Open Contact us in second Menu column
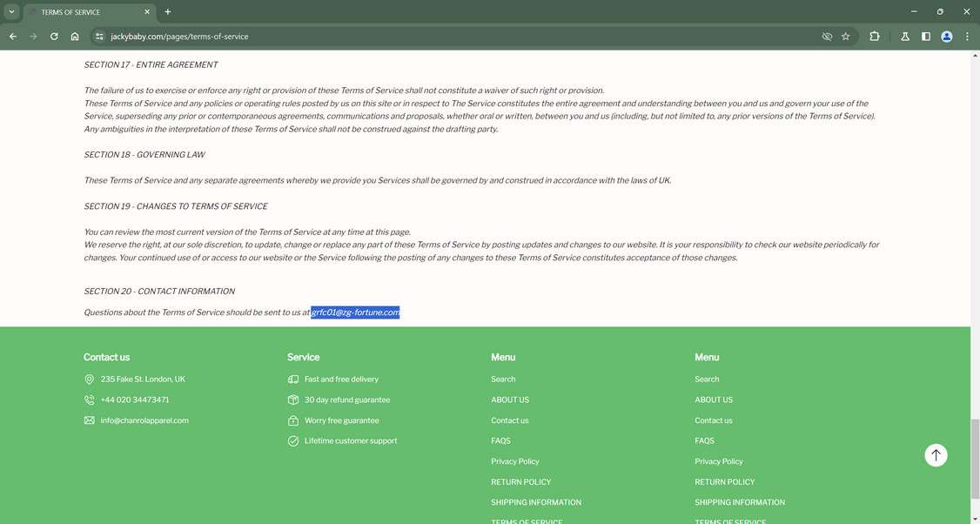The width and height of the screenshot is (980, 524). [x=714, y=420]
